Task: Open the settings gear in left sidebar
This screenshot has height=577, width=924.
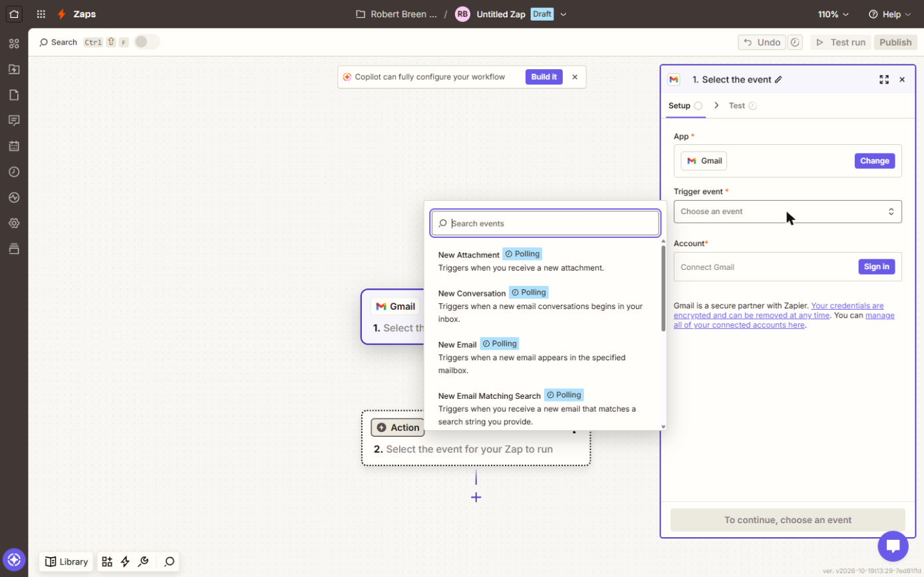Action: point(14,223)
